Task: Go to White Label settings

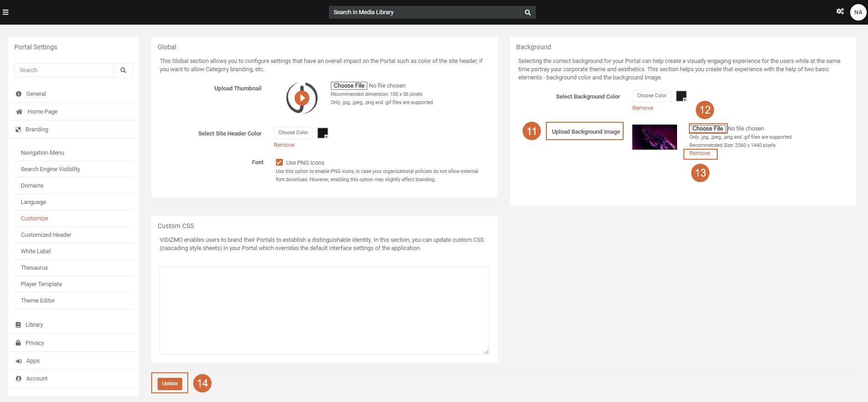Action: click(x=36, y=251)
